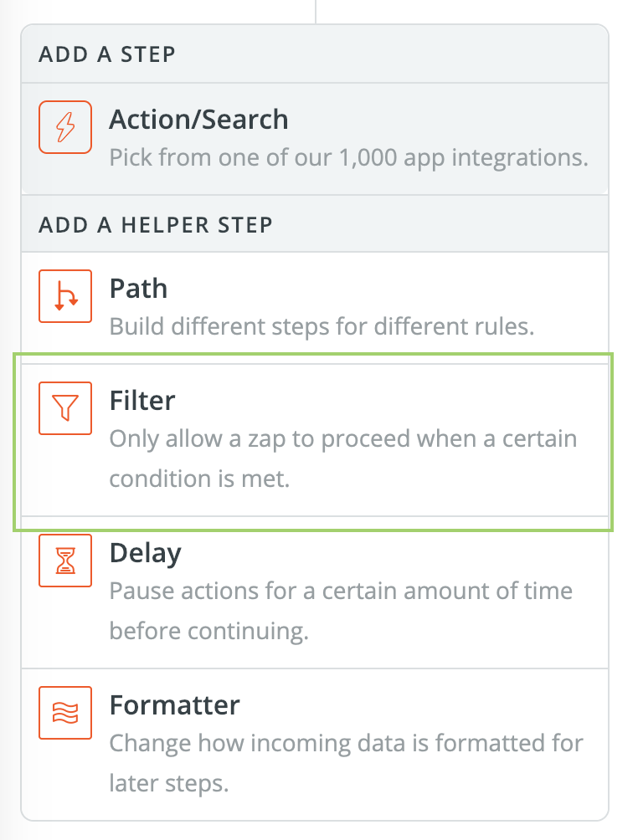Click 'Change how incoming data is formatted' description
This screenshot has width=638, height=840.
click(x=347, y=744)
